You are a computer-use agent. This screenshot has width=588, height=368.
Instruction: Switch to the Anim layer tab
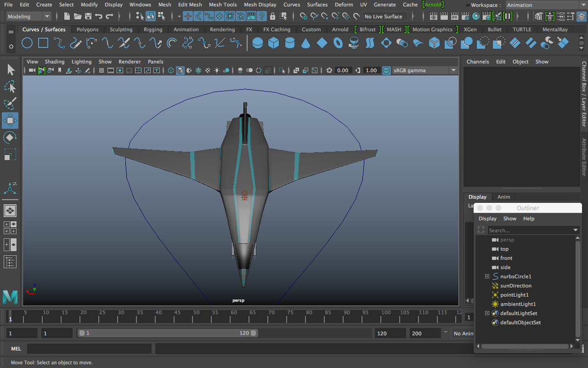503,197
